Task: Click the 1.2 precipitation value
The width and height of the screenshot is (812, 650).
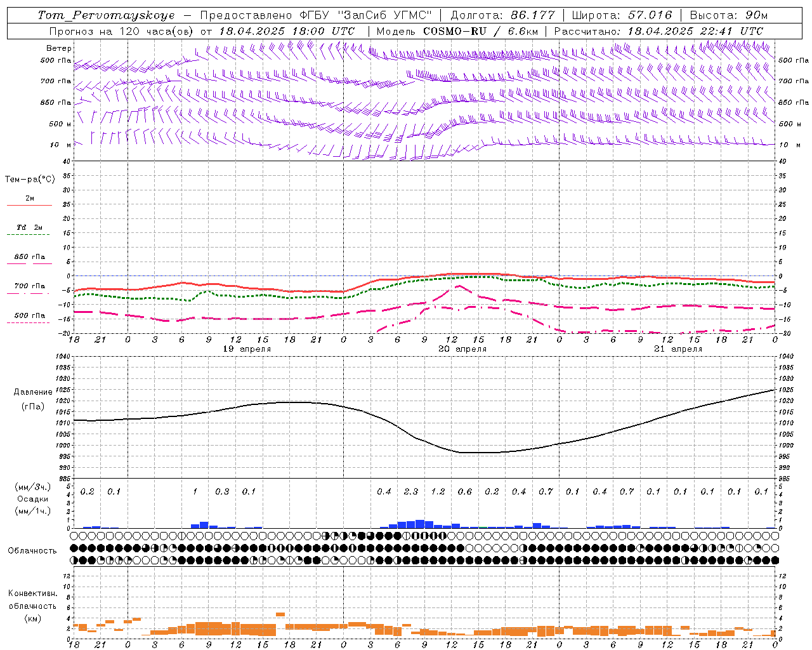Action: (438, 491)
